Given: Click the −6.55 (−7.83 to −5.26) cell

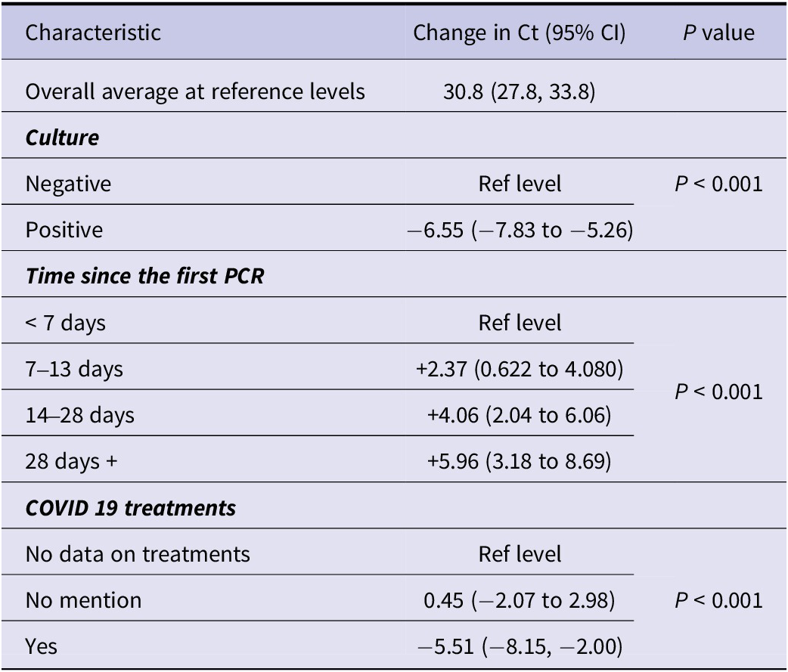Looking at the screenshot, I should point(520,230).
